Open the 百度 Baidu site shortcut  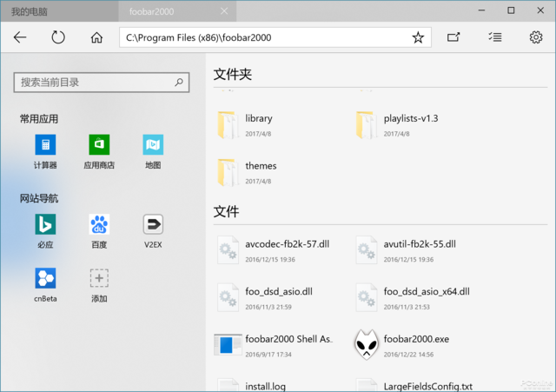tap(99, 224)
